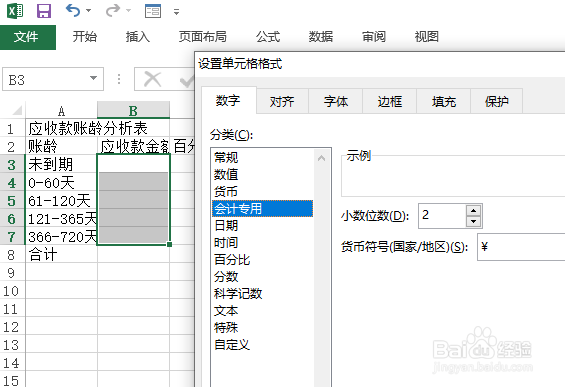565x387 pixels.
Task: Click cell A2 账龄
Action: point(61,146)
